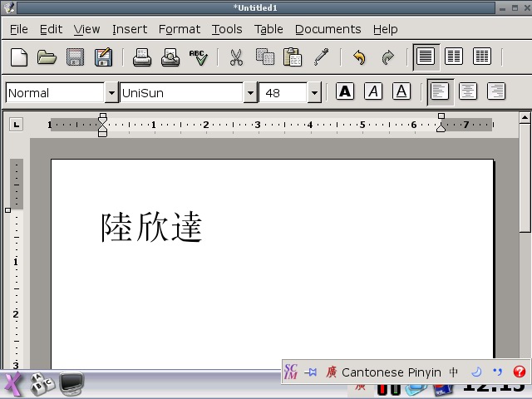The width and height of the screenshot is (532, 399).
Task: Open the Format menu
Action: (180, 29)
